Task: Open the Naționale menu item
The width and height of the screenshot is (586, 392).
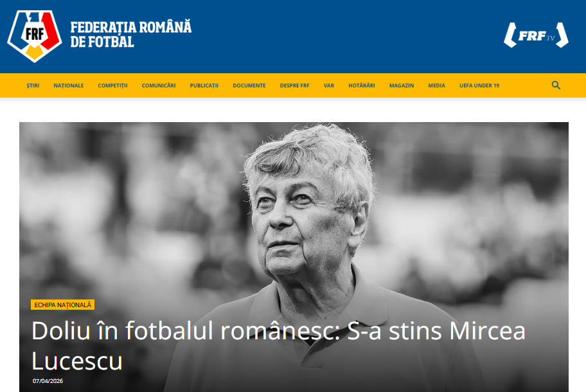Action: 68,85
